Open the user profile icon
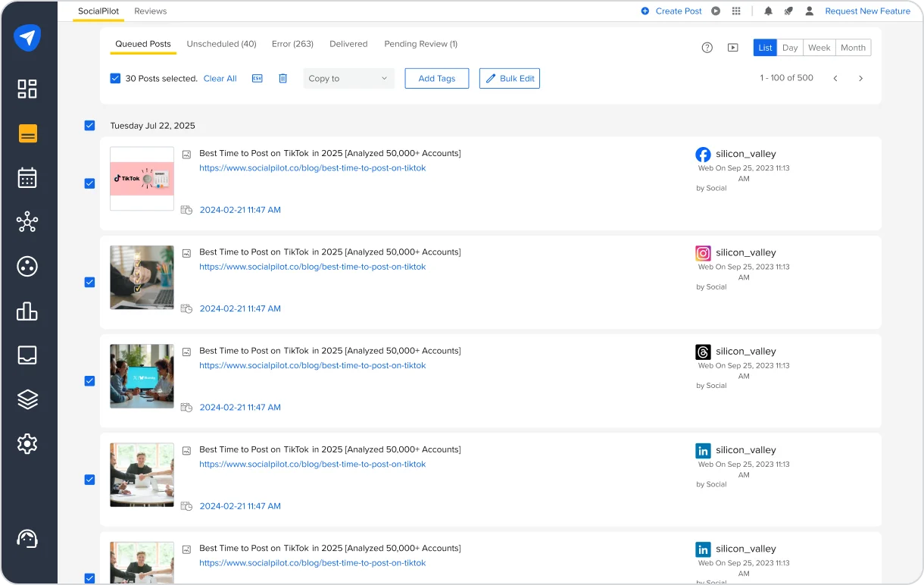The height and width of the screenshot is (585, 924). 810,11
